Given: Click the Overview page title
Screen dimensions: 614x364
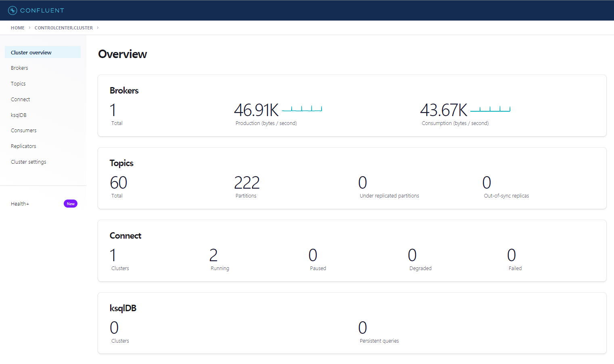Looking at the screenshot, I should (x=123, y=54).
